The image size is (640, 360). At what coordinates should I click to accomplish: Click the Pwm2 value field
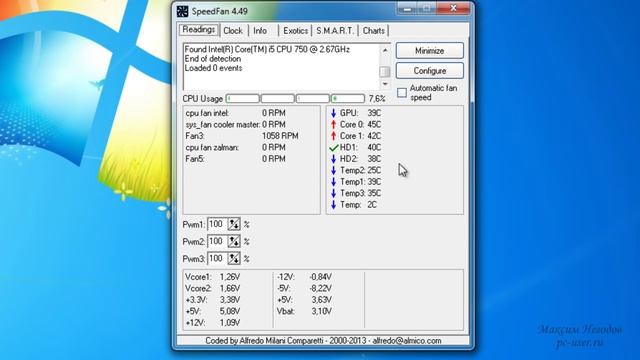pyautogui.click(x=217, y=241)
